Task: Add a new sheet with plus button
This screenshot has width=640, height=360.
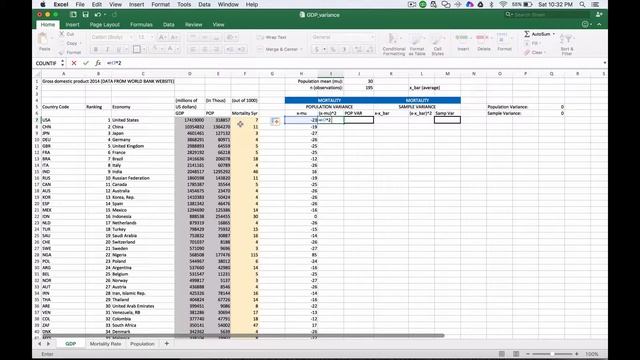Action: (x=167, y=344)
